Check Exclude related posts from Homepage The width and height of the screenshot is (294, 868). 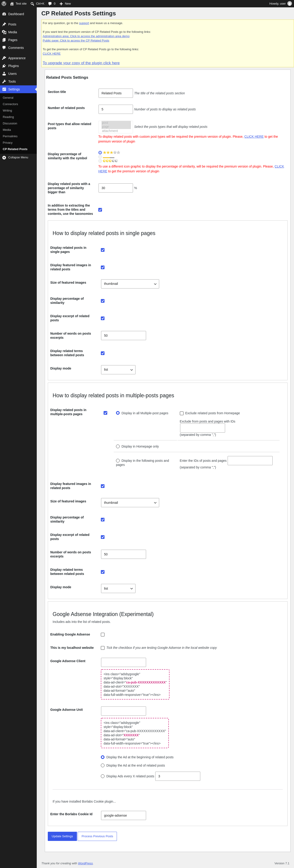click(x=182, y=413)
